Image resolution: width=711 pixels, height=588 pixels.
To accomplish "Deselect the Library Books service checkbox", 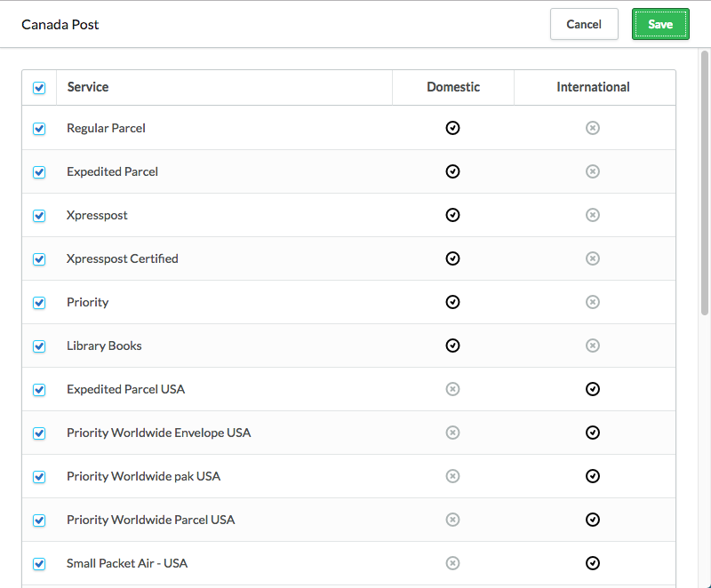I will pos(39,346).
